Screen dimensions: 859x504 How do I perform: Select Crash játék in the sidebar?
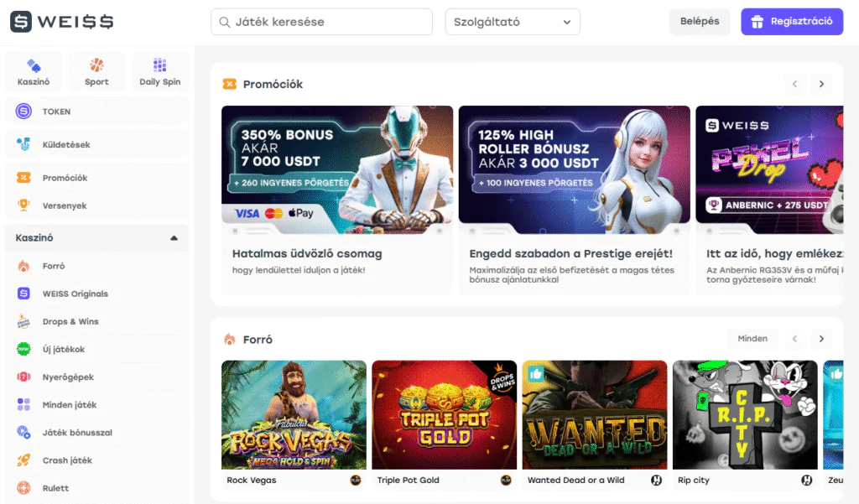pyautogui.click(x=97, y=460)
